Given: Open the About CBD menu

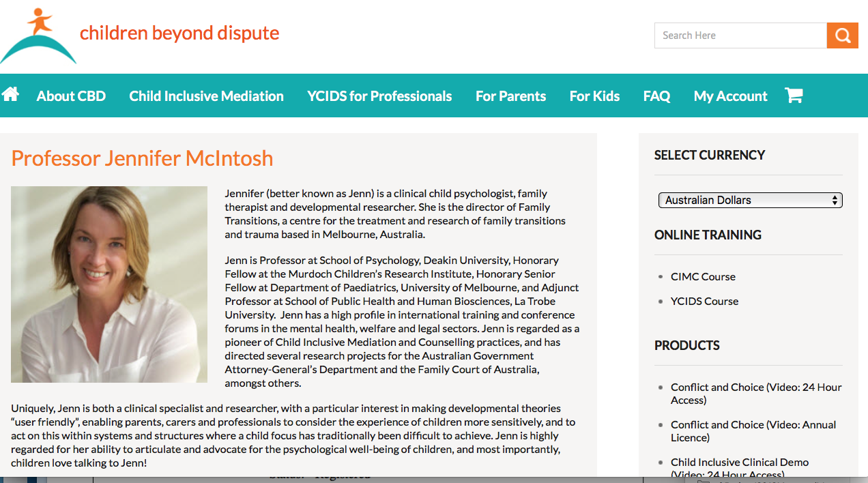Looking at the screenshot, I should (x=71, y=96).
